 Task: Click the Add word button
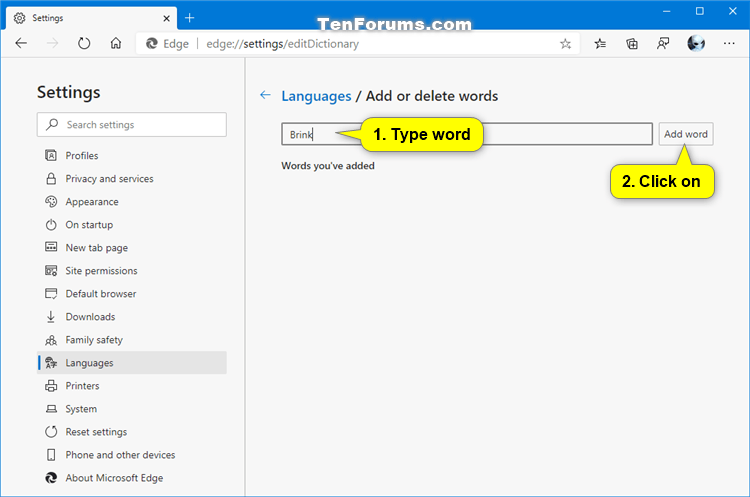(x=685, y=134)
